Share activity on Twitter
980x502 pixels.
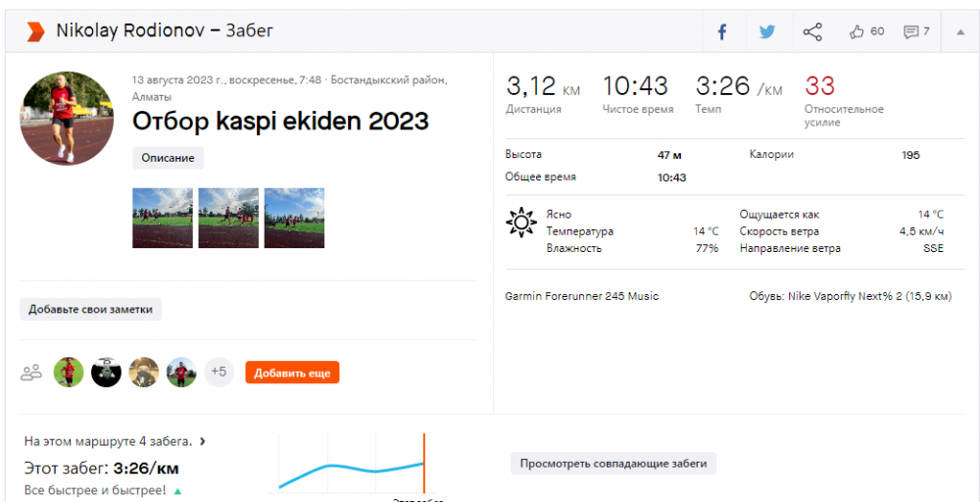[766, 31]
